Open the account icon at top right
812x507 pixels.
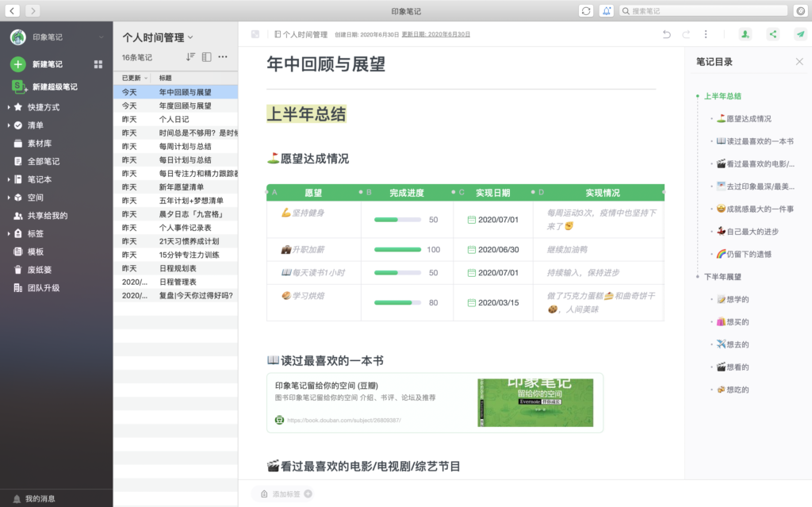tap(801, 11)
